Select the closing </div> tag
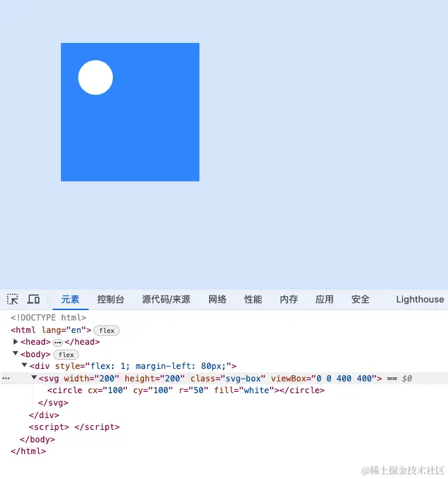This screenshot has height=479, width=448. pos(44,415)
